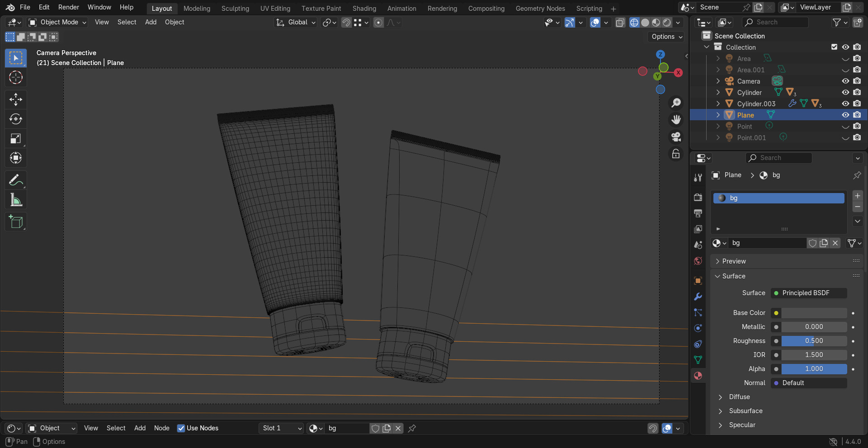Expand the Camera tree item
The height and width of the screenshot is (448, 868).
point(718,81)
